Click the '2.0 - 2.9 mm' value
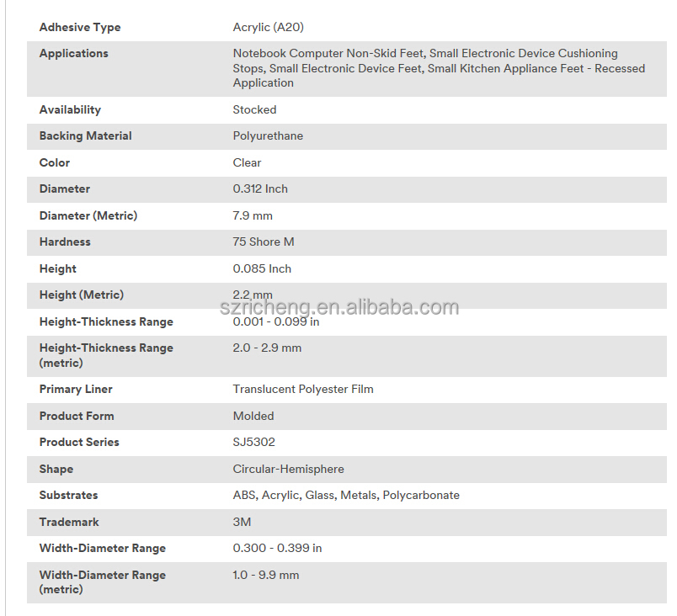Image resolution: width=677 pixels, height=616 pixels. tap(267, 348)
